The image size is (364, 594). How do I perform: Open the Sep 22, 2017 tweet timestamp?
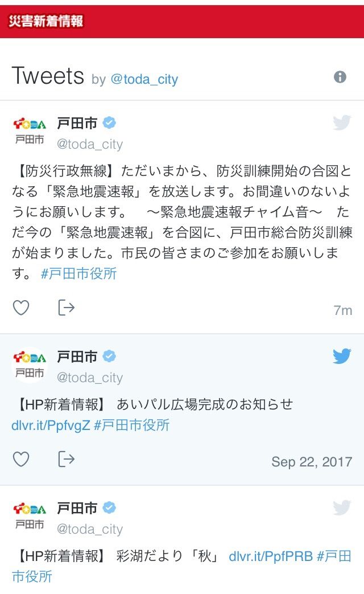(x=312, y=462)
